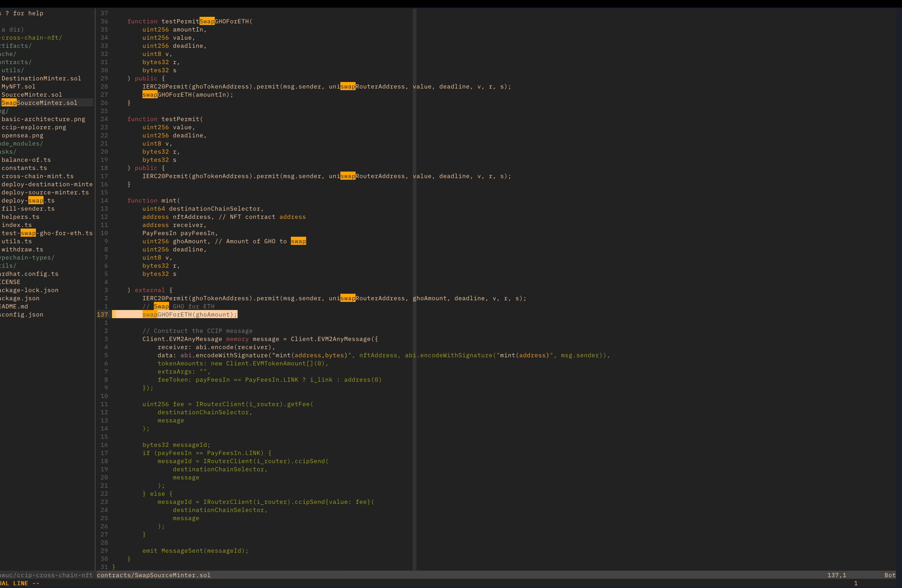Click 'receiver: abi.encode(receiver),' line
902x588 pixels.
tap(216, 347)
